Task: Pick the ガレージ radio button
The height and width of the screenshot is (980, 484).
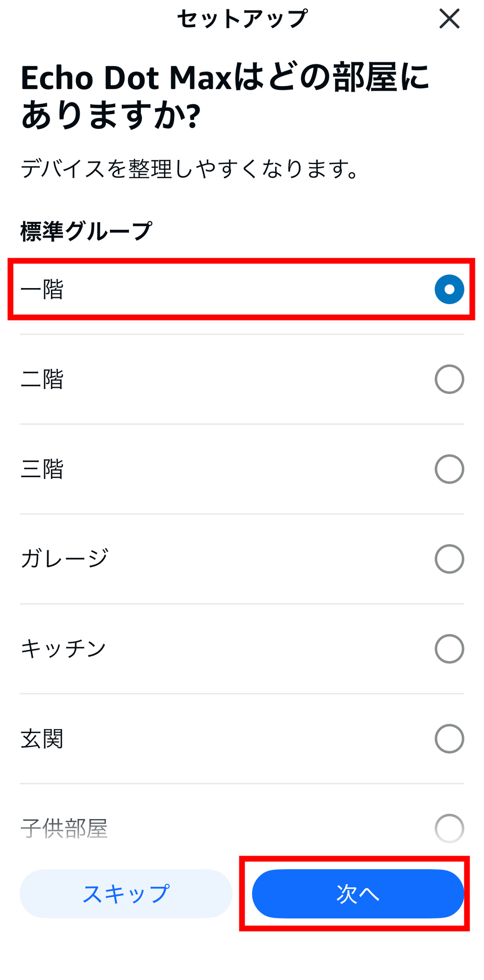Action: 449,559
